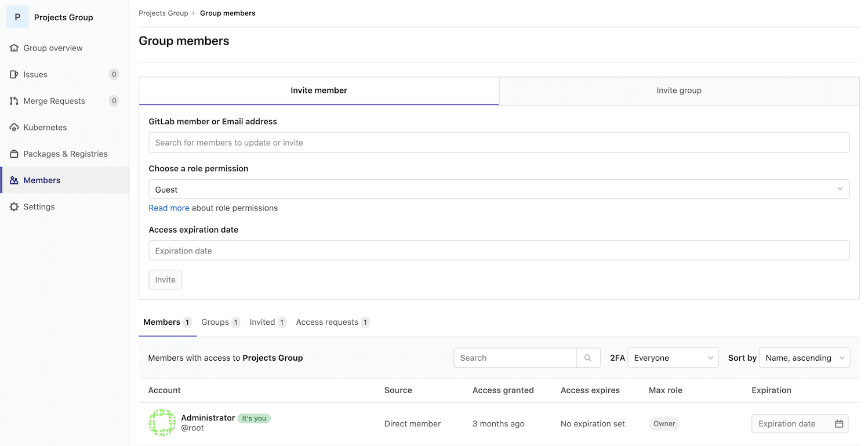The image size is (868, 446).
Task: Select the Access requests tab
Action: pos(333,322)
